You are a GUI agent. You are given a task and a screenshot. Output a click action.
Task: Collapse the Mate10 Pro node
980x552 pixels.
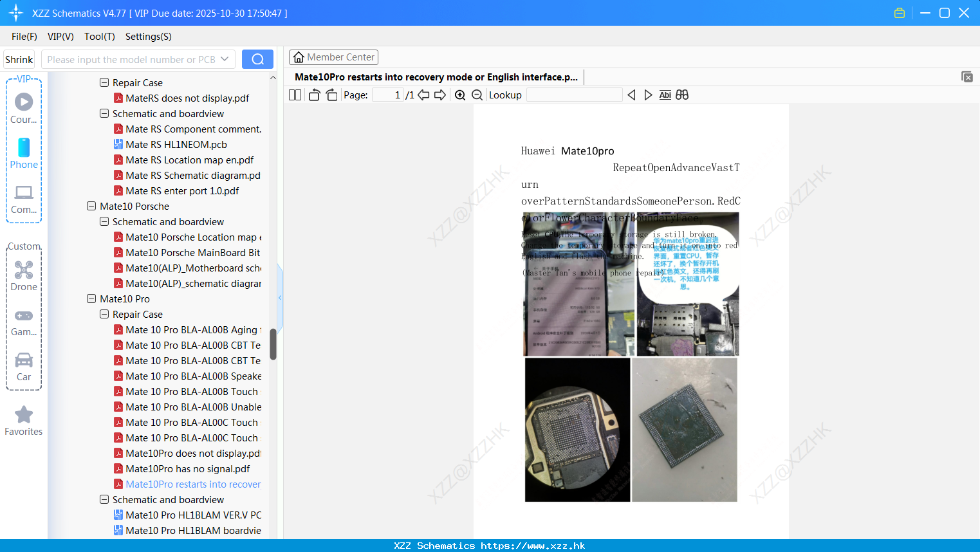91,299
